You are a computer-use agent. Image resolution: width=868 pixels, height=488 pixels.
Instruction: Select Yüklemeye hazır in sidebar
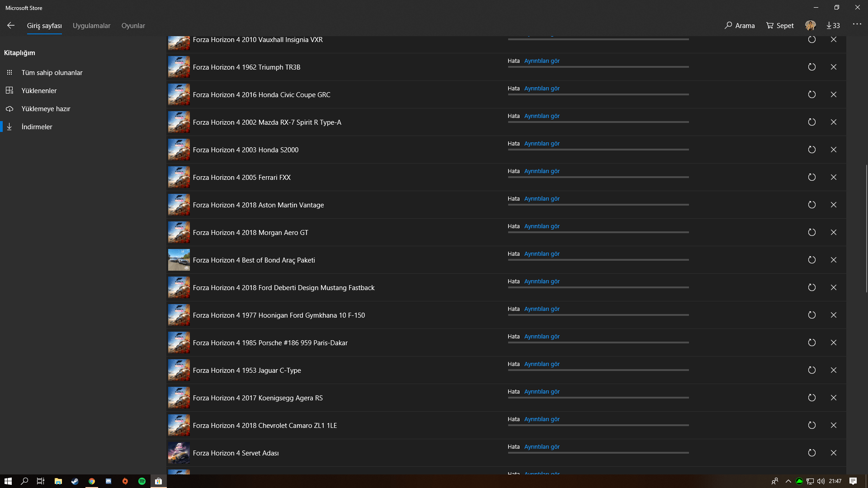(x=46, y=109)
